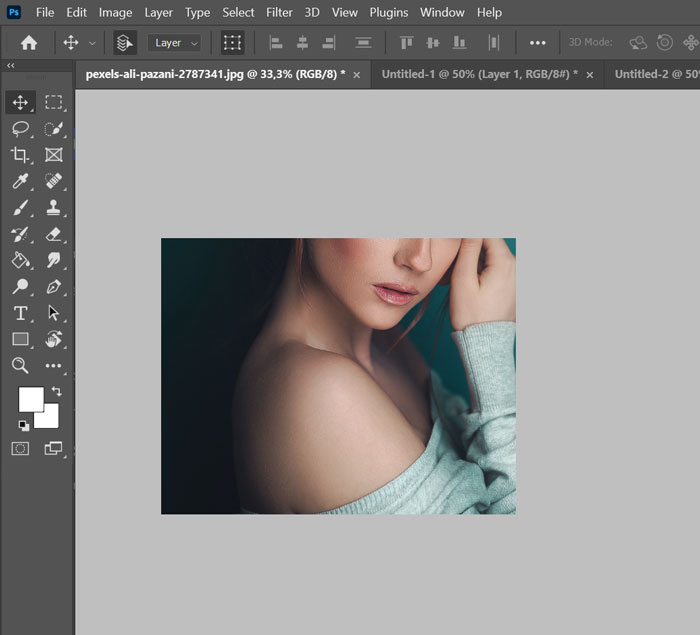Click the foreground color swatch
The height and width of the screenshot is (635, 700).
tap(30, 398)
